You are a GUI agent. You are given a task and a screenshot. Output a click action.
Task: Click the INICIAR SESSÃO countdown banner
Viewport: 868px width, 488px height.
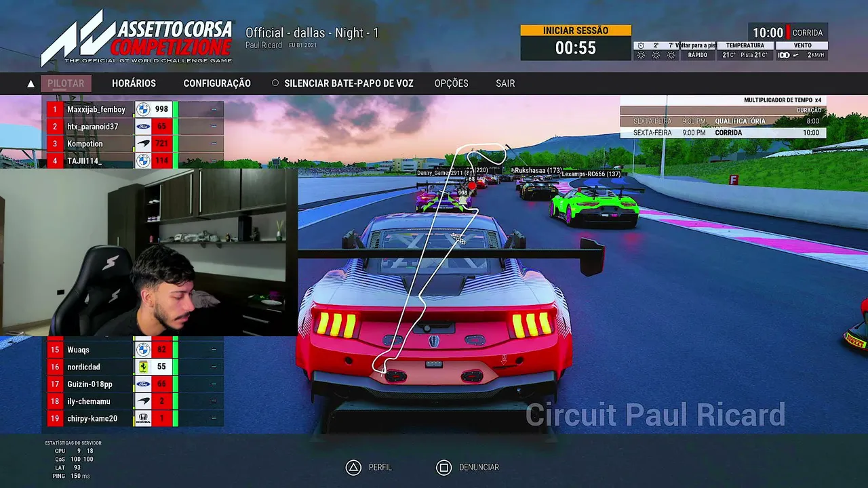pos(576,42)
